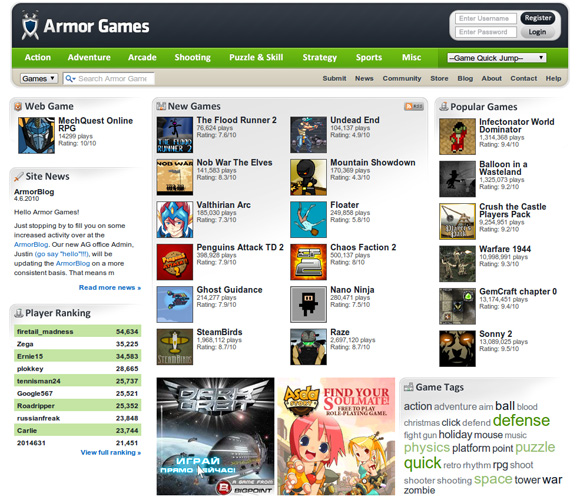The height and width of the screenshot is (503, 580).
Task: Click the Armor Games shield logo
Action: coord(30,25)
